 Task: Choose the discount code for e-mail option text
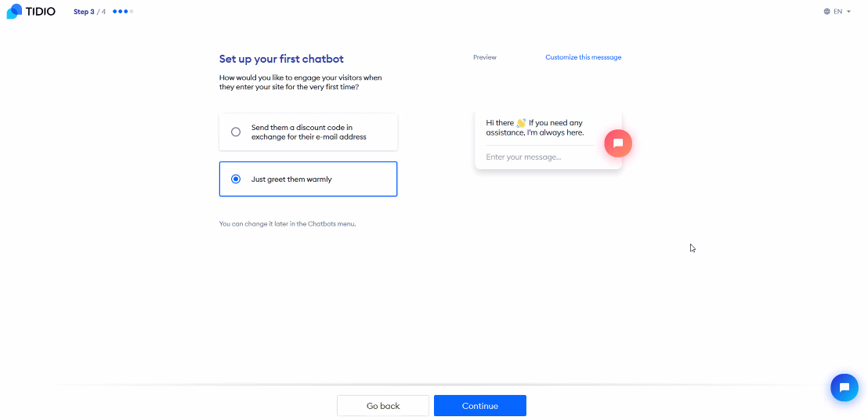click(309, 132)
